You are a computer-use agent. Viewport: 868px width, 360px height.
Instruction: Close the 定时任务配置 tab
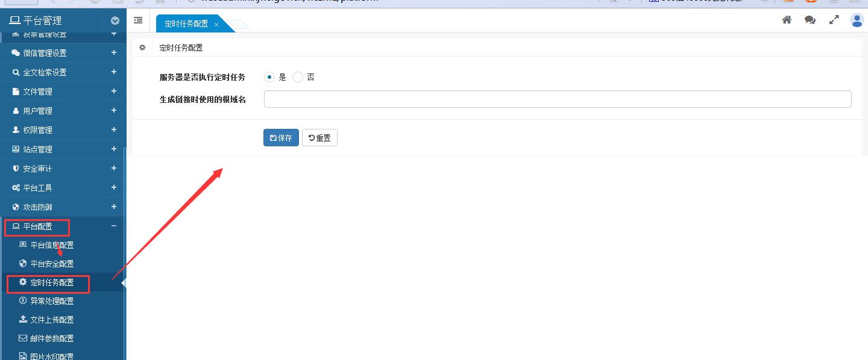coord(216,25)
